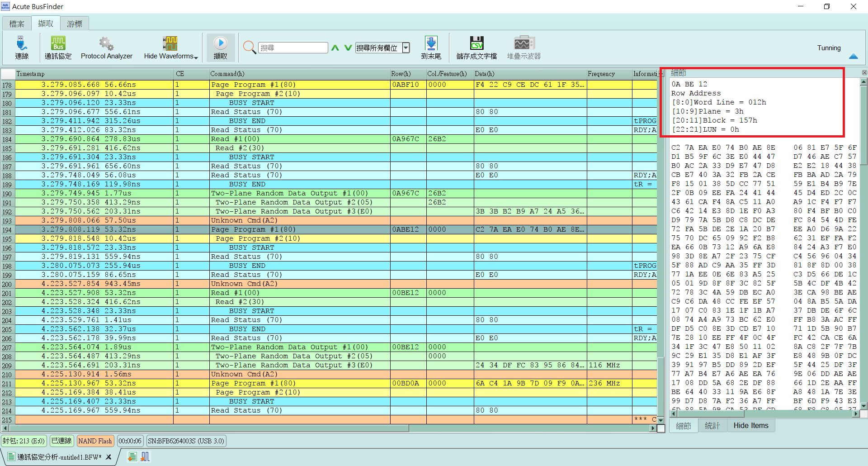
Task: Click the details panel vertical scrollbar up arrow
Action: pyautogui.click(x=863, y=82)
